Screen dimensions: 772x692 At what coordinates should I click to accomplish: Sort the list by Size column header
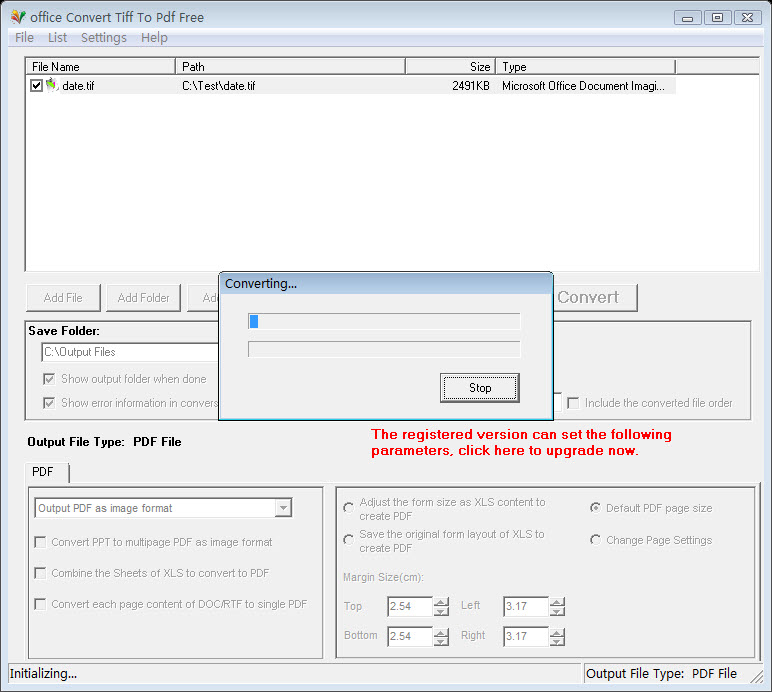coord(450,67)
